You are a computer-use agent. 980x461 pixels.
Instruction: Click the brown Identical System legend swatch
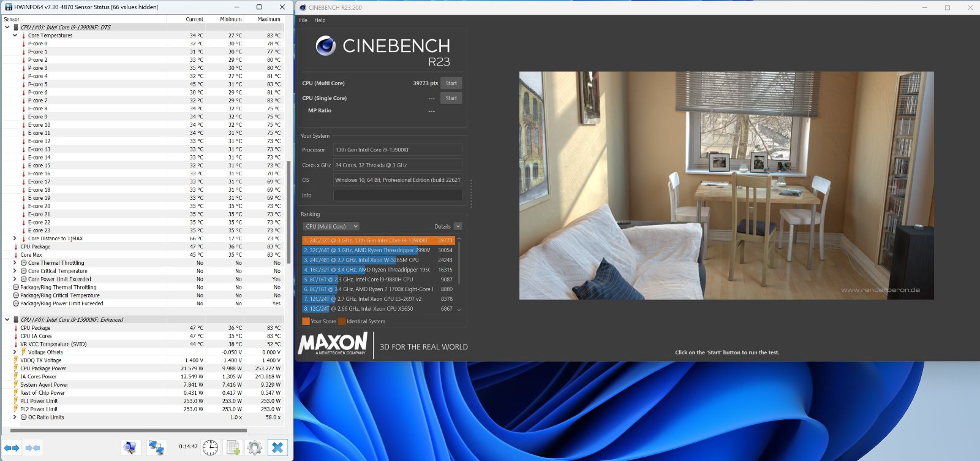coord(342,321)
